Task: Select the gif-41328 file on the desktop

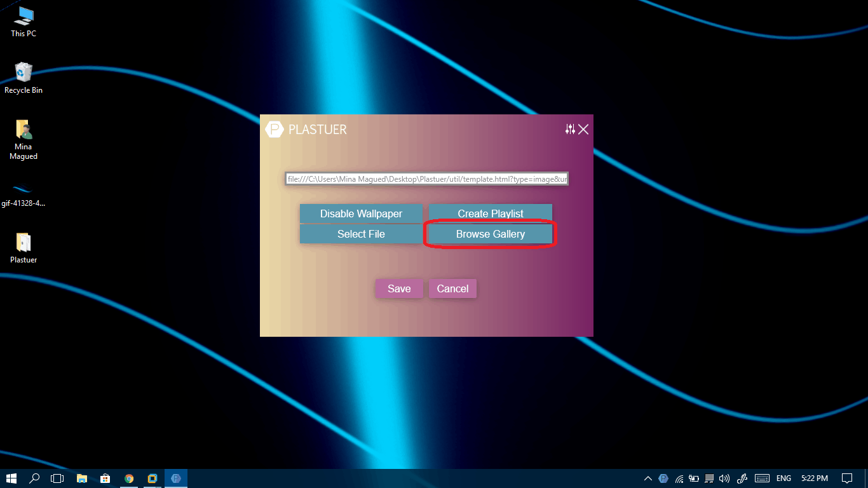Action: point(24,194)
